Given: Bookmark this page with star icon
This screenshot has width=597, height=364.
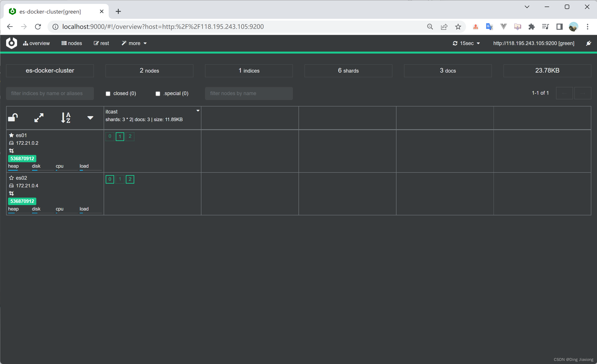Looking at the screenshot, I should coord(458,27).
